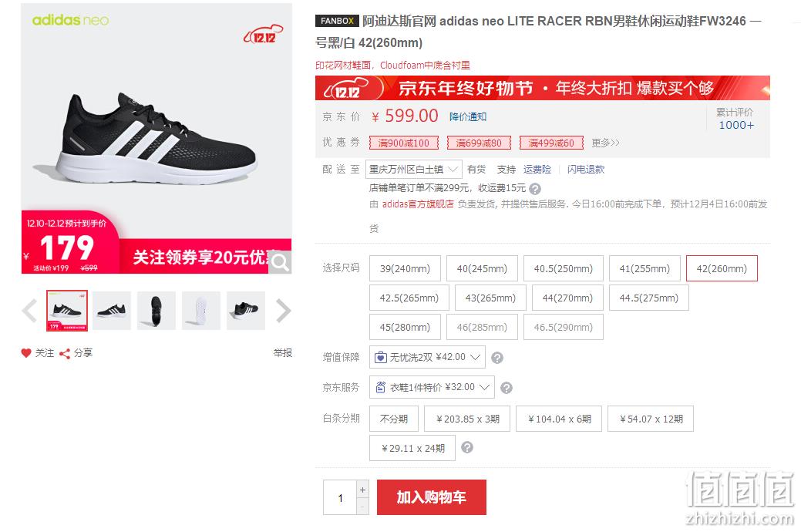Click the 满900减100 coupon tag
Viewport: 801px width, 532px height.
tap(403, 143)
